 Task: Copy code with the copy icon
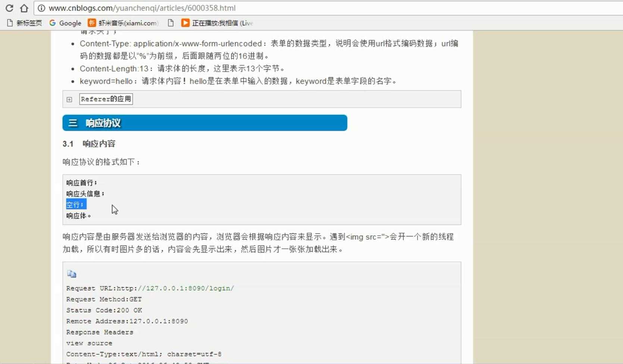[x=72, y=274]
